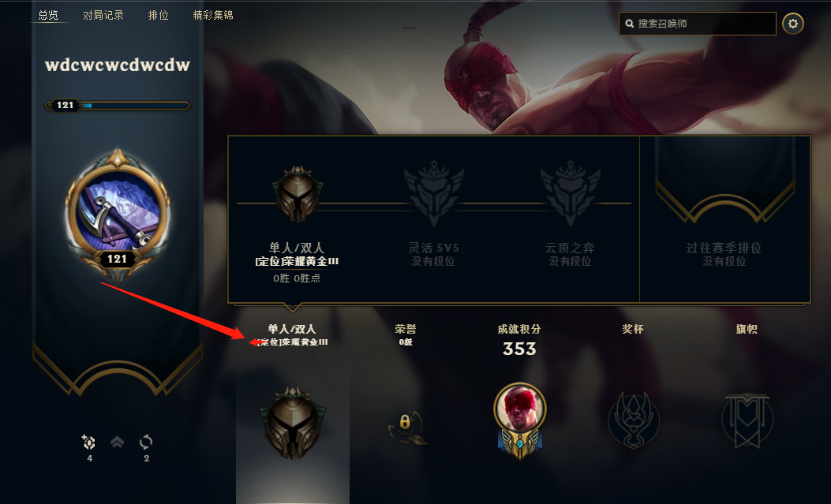831x504 pixels.
Task: Open the 精彩集锦 tab
Action: coord(213,15)
